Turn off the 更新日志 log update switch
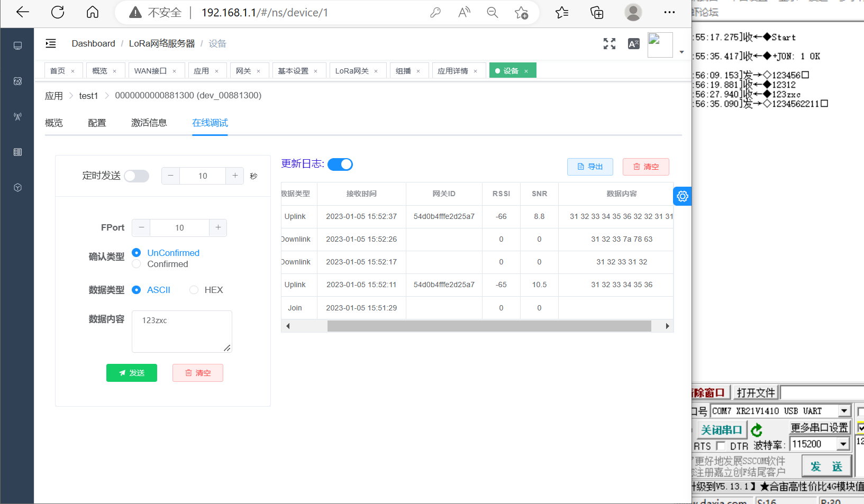Viewport: 864px width, 504px height. tap(340, 164)
